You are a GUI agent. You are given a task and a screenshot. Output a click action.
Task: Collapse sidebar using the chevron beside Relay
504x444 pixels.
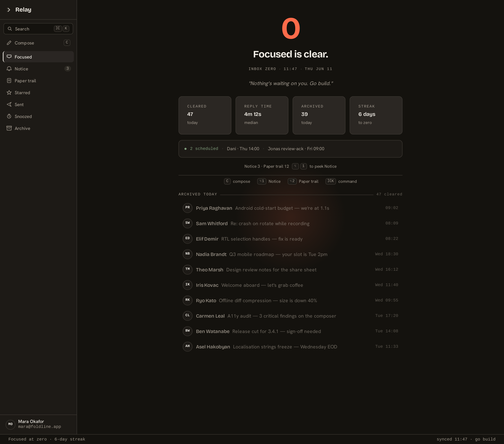point(9,10)
